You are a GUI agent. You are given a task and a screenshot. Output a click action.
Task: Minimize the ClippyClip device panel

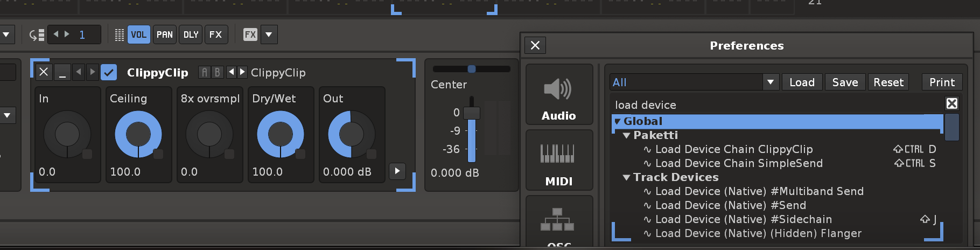coord(62,72)
